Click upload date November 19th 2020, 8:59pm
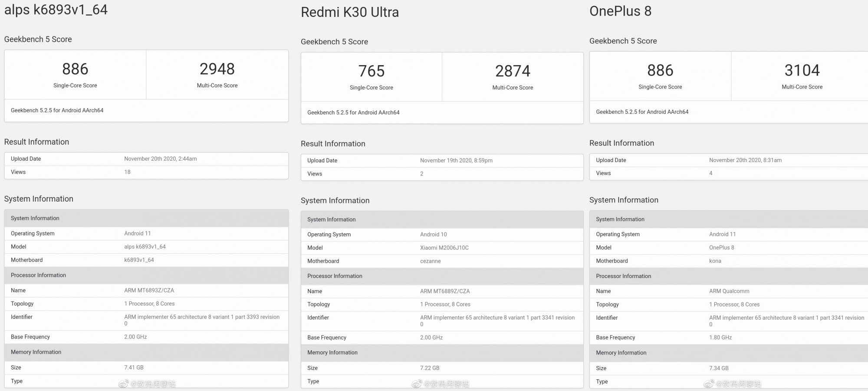The height and width of the screenshot is (391, 868). [456, 161]
